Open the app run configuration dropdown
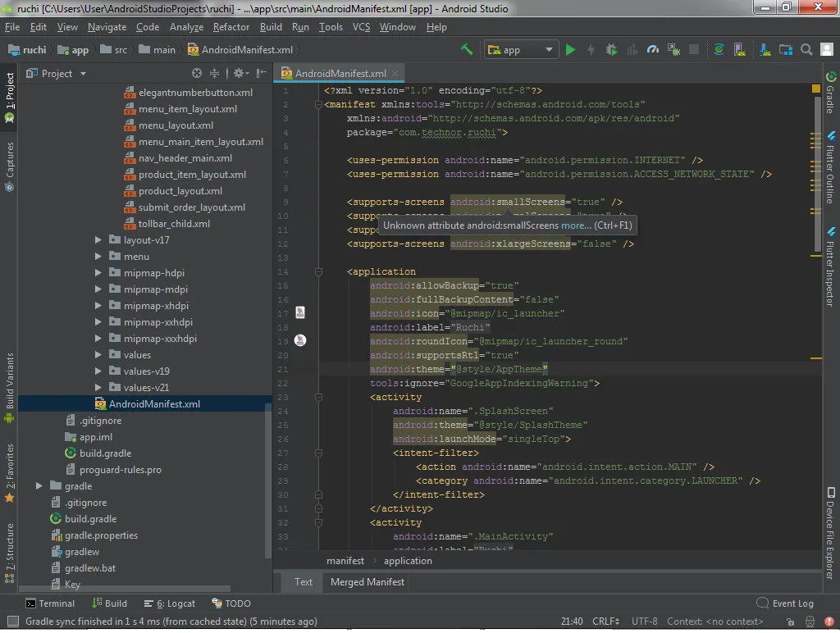 522,50
